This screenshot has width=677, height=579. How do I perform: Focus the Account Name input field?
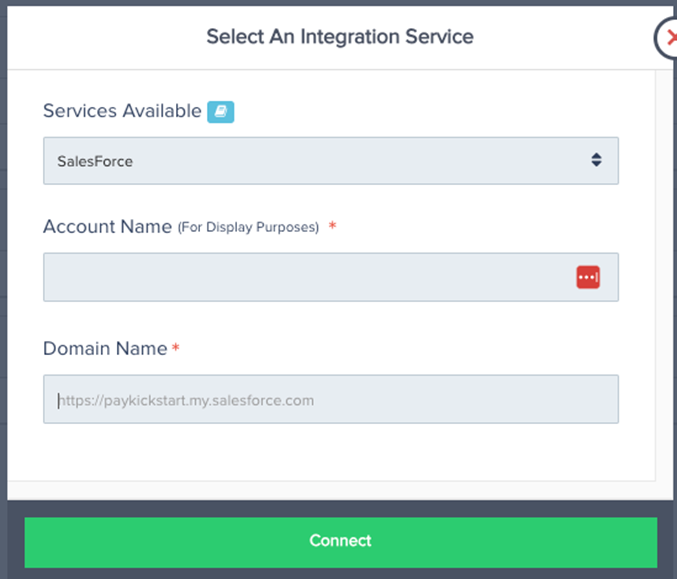point(331,277)
